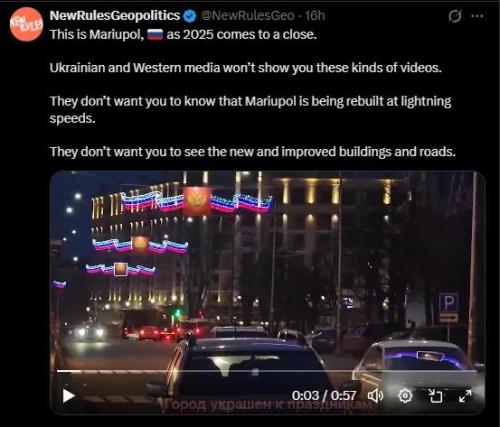This screenshot has width=500, height=427.
Task: Click the video progress bar
Action: click(267, 371)
